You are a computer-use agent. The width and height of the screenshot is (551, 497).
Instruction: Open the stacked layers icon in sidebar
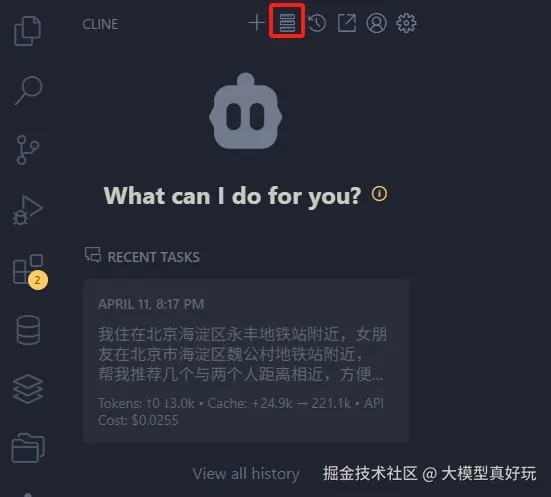28,389
